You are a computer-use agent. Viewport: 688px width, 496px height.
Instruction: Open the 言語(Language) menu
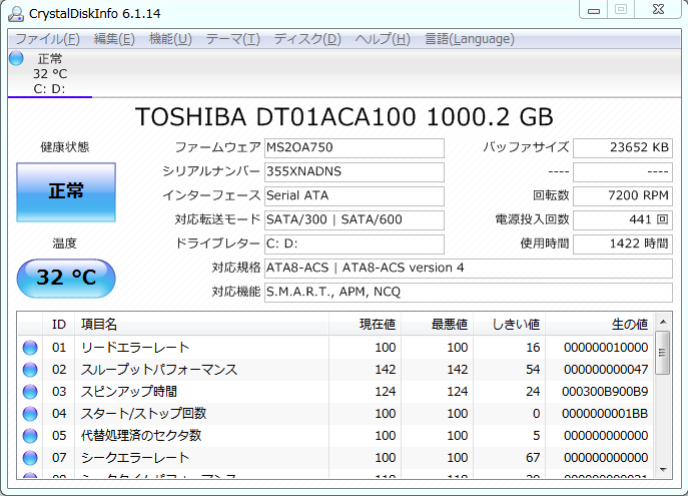[469, 39]
